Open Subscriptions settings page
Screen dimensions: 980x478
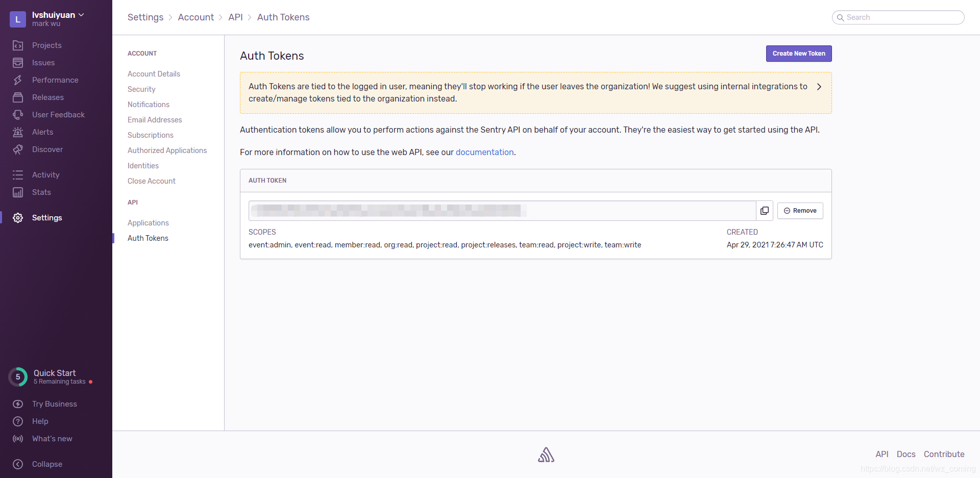click(x=151, y=135)
